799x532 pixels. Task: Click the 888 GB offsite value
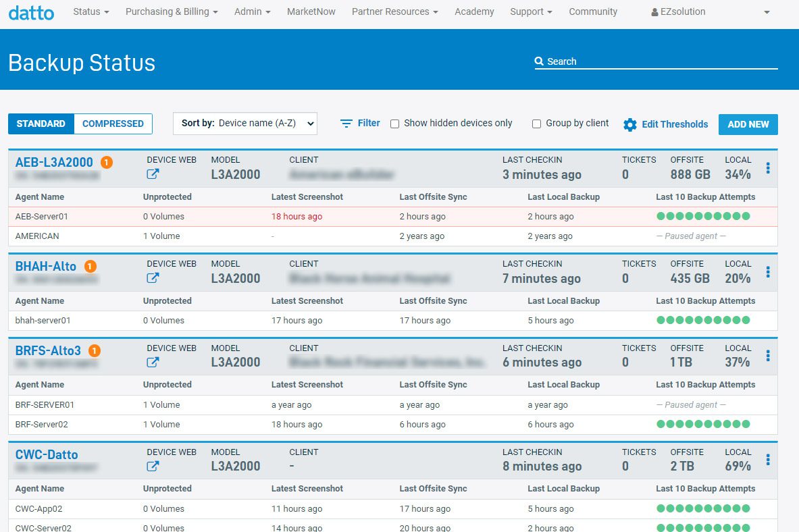(x=690, y=174)
